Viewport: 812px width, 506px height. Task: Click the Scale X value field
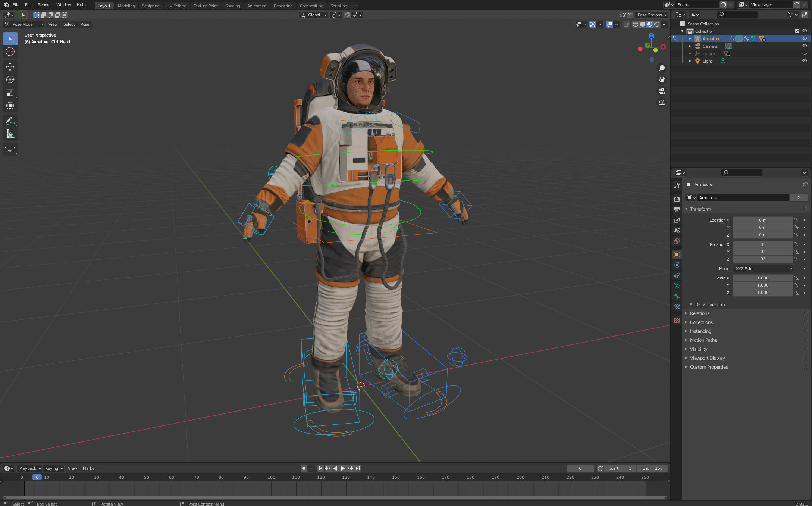(763, 278)
